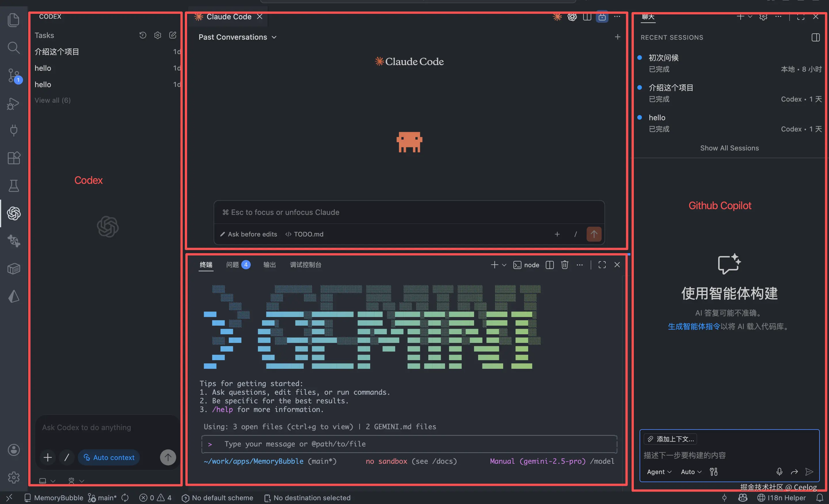Click the Show All Sessions link
The image size is (829, 504).
(x=729, y=148)
